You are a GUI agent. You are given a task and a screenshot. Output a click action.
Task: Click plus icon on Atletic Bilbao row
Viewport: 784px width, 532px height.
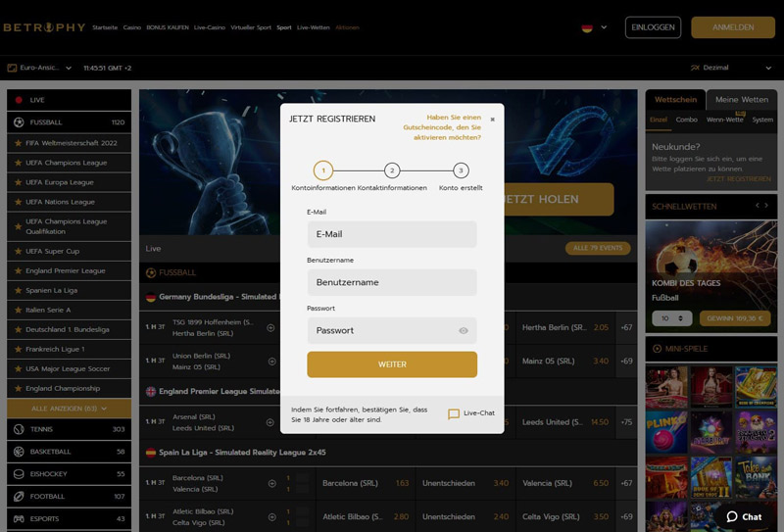272,517
